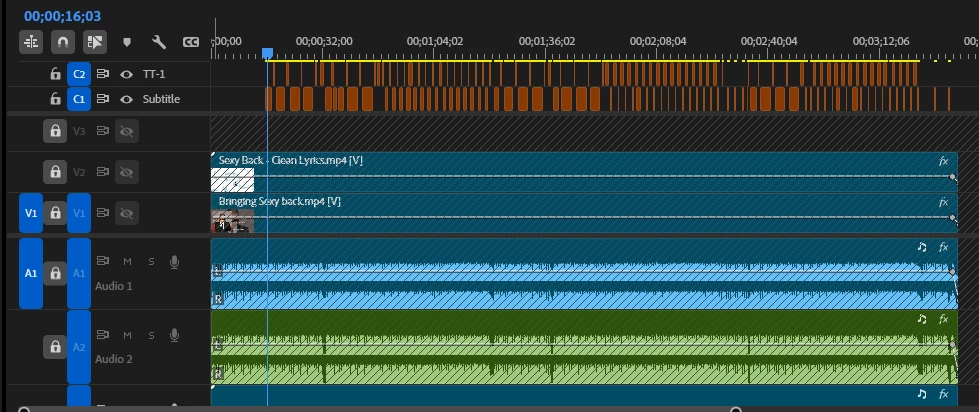Screen dimensions: 979x412
Task: Toggle sync lock on TT-1 track
Action: pyautogui.click(x=103, y=74)
